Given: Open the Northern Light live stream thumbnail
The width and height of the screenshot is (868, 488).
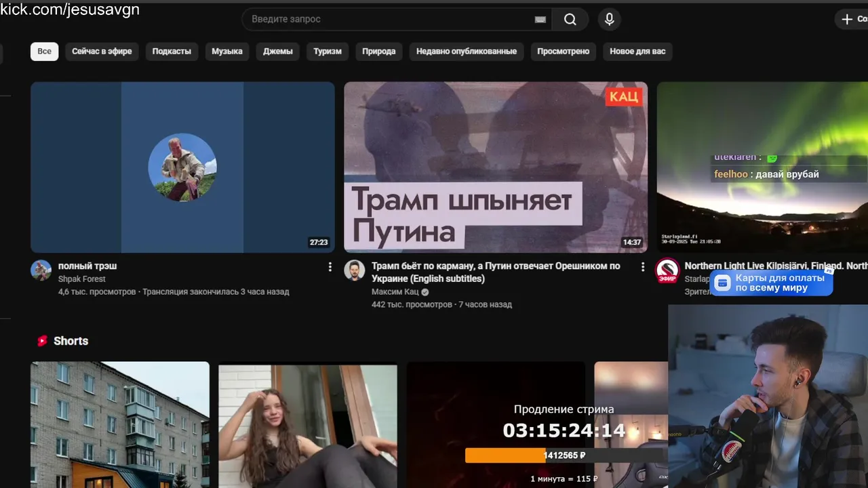Looking at the screenshot, I should click(762, 167).
